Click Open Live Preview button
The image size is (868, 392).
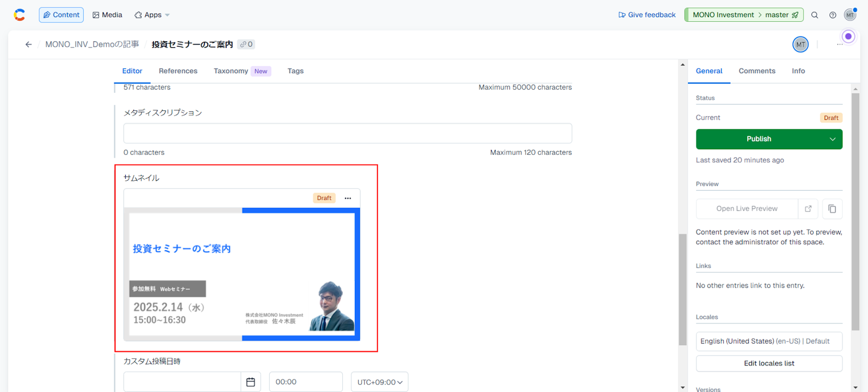pos(747,208)
